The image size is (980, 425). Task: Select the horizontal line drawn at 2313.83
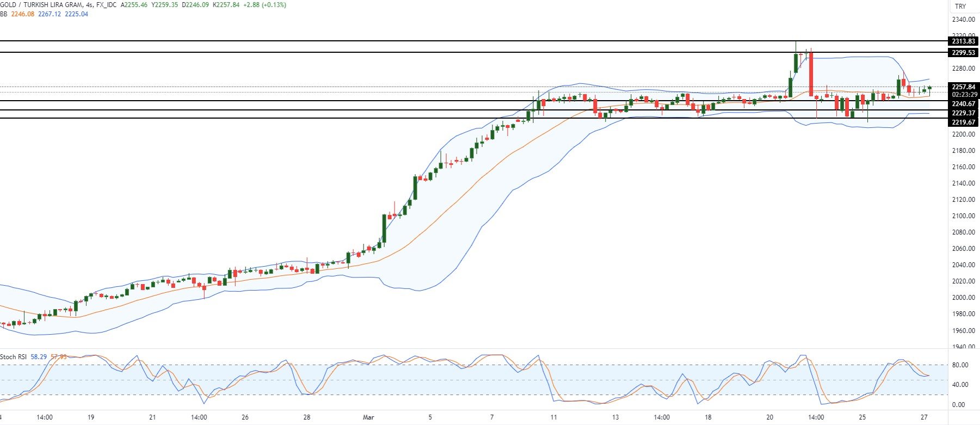click(x=473, y=41)
